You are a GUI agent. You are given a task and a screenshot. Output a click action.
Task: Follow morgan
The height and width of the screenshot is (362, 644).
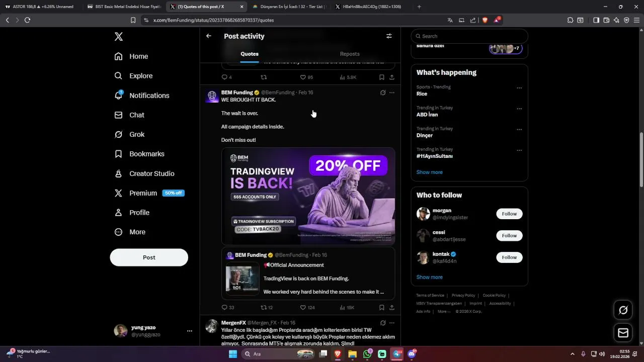[509, 214]
